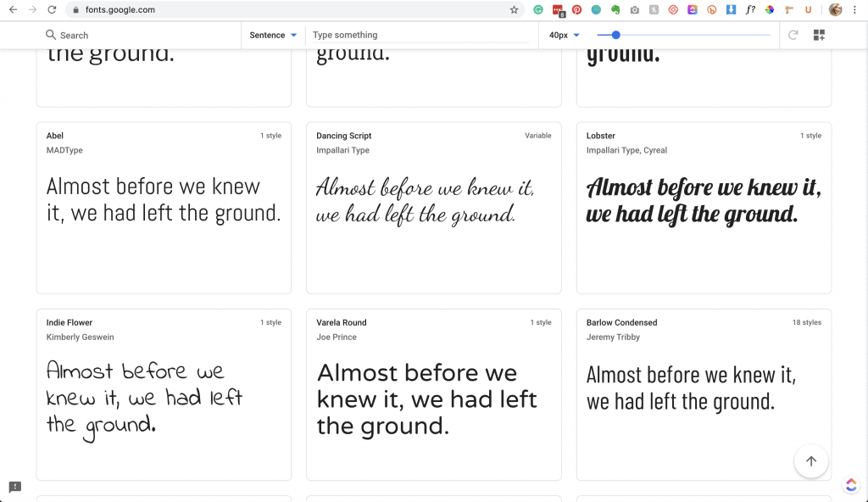Go back to the previous page
The height and width of the screenshot is (502, 868).
[14, 9]
